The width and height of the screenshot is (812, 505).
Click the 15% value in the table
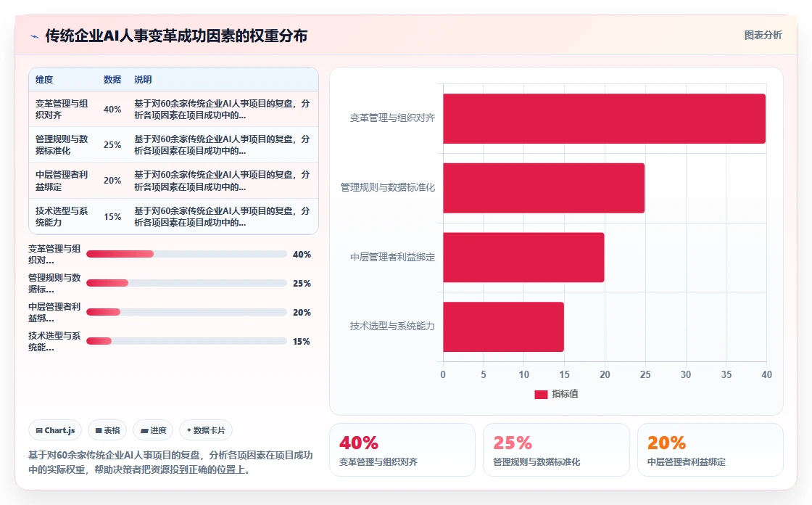(112, 217)
